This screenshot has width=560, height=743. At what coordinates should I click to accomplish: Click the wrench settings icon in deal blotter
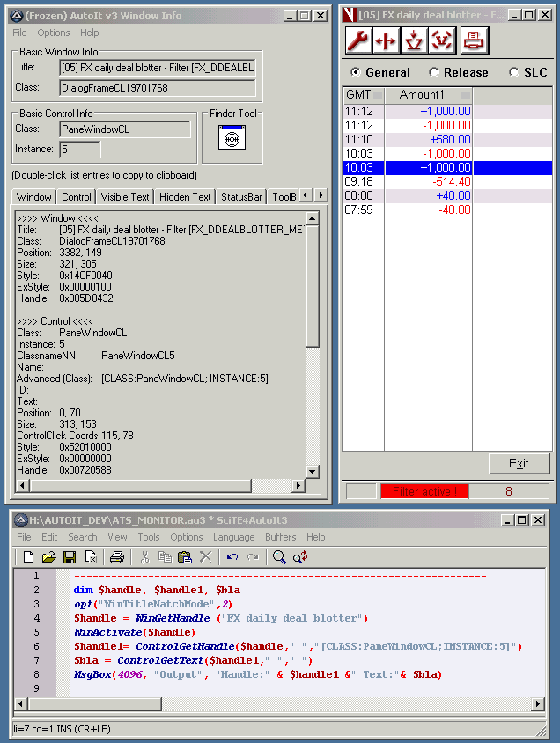point(358,40)
